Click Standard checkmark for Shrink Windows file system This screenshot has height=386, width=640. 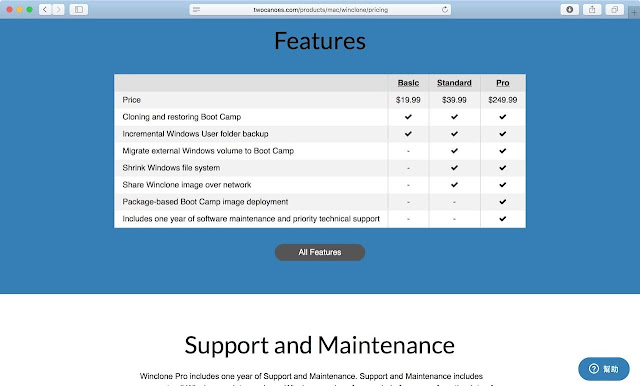click(x=454, y=168)
